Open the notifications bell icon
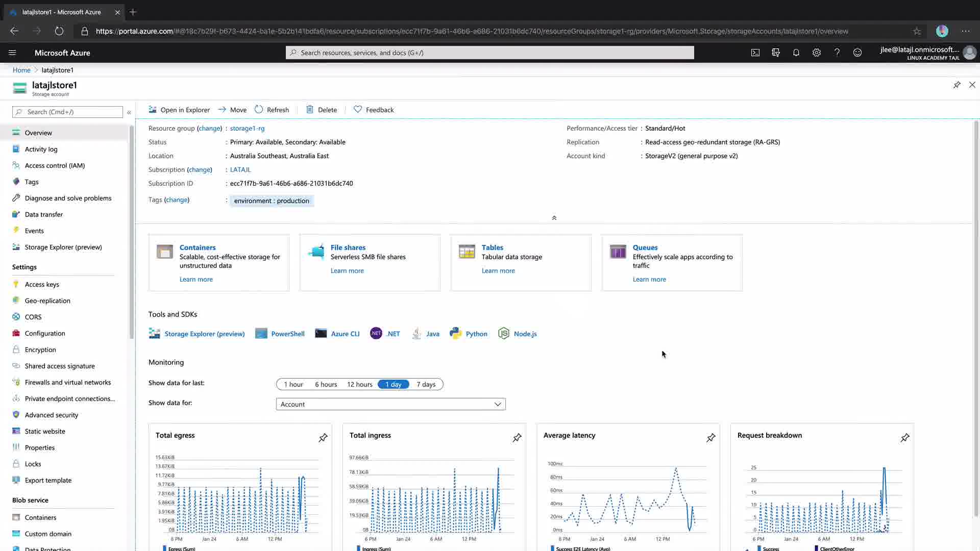 point(796,53)
